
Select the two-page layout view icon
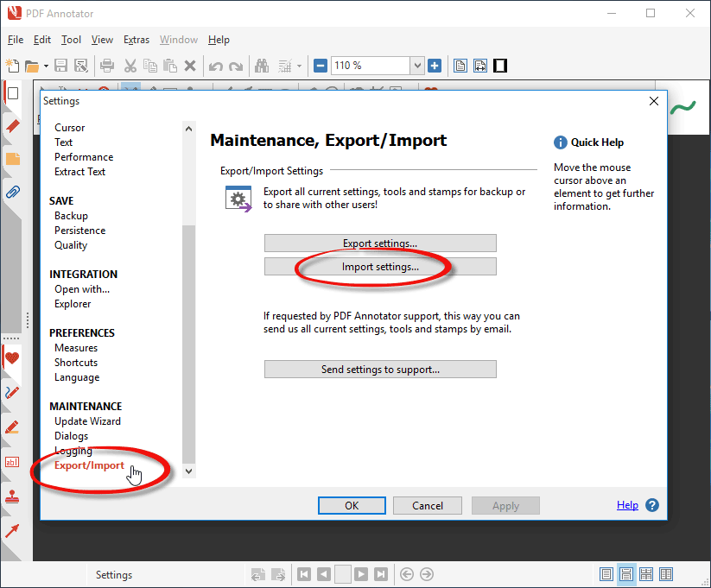[x=666, y=574]
